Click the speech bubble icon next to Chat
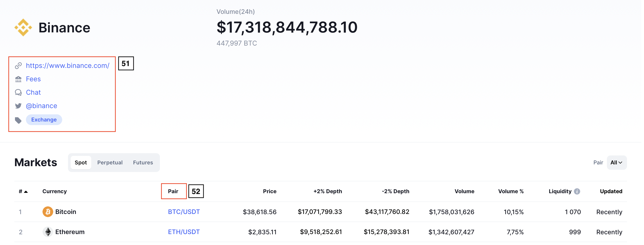Image resolution: width=644 pixels, height=245 pixels. coord(18,93)
